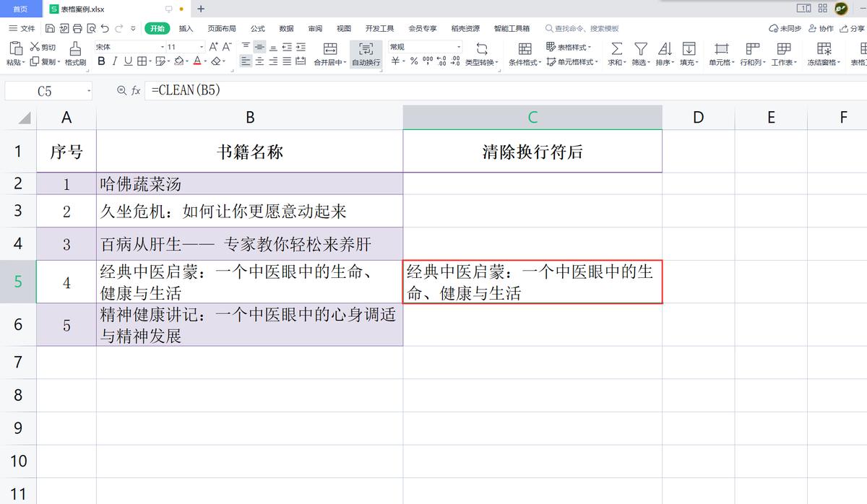867x504 pixels.
Task: Toggle center alignment
Action: [x=259, y=61]
